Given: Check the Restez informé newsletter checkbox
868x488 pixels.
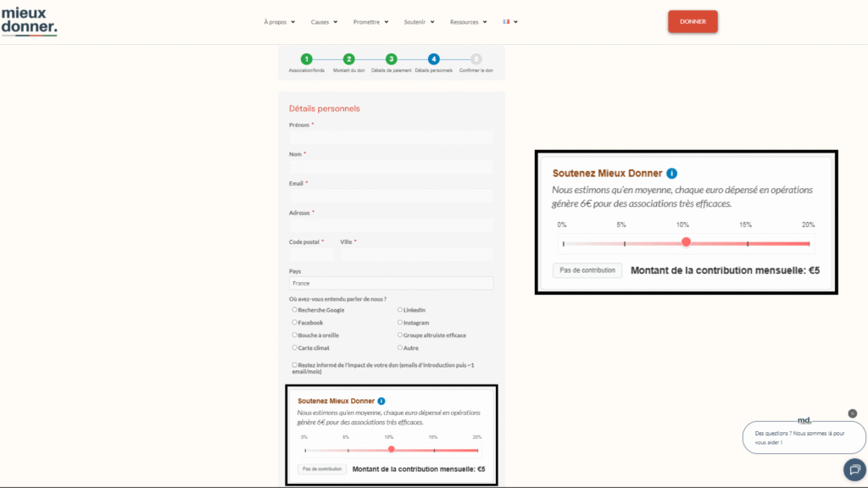Looking at the screenshot, I should (294, 365).
